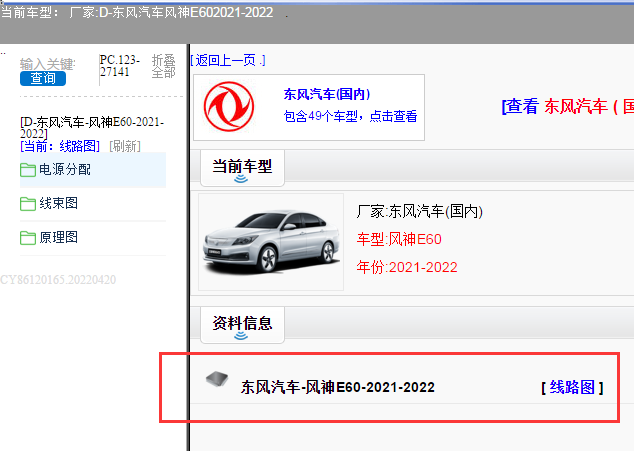Open the 电源分配 folder icon
This screenshot has height=451, width=634.
[28, 170]
